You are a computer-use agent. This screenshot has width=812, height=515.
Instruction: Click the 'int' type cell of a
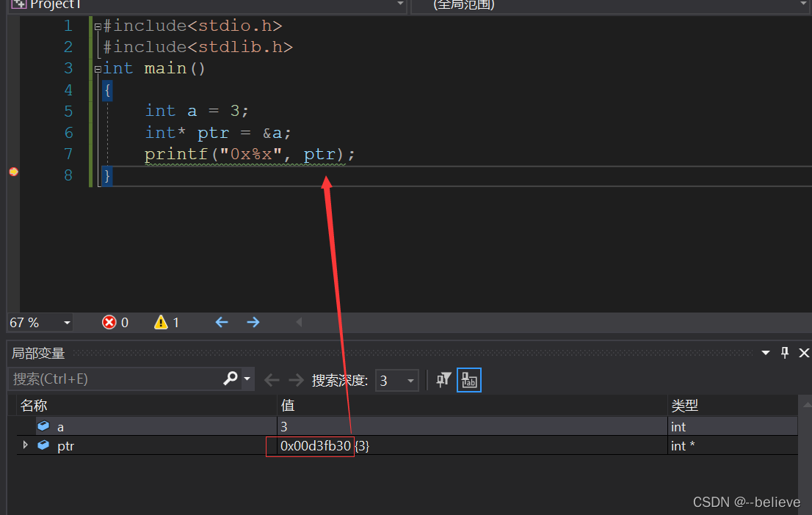(678, 427)
